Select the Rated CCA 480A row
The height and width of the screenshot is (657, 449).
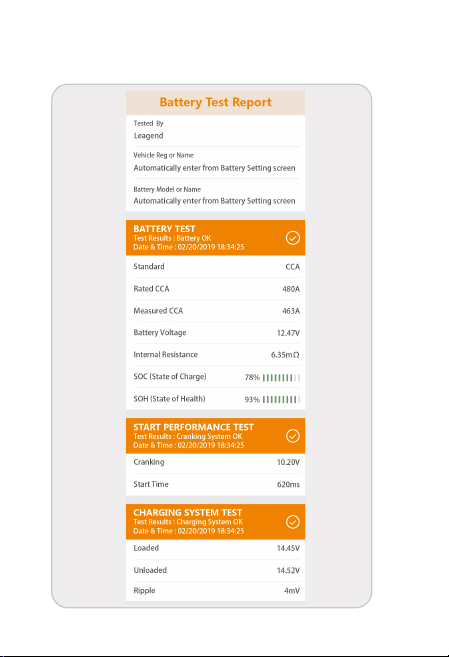pyautogui.click(x=215, y=289)
